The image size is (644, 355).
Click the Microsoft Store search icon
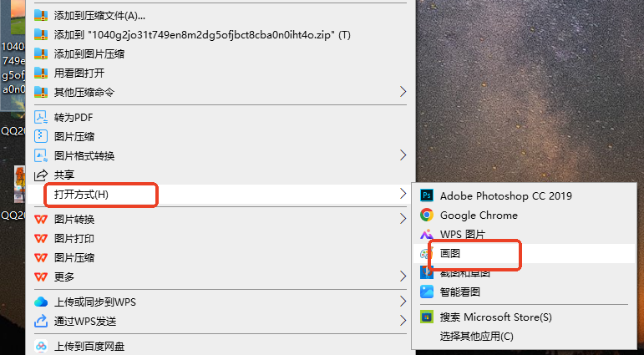tap(427, 317)
